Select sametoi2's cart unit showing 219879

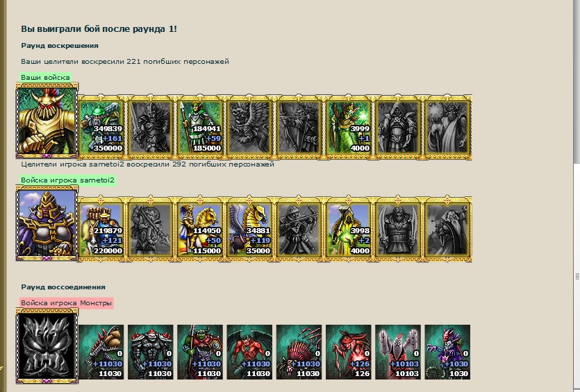(x=101, y=230)
